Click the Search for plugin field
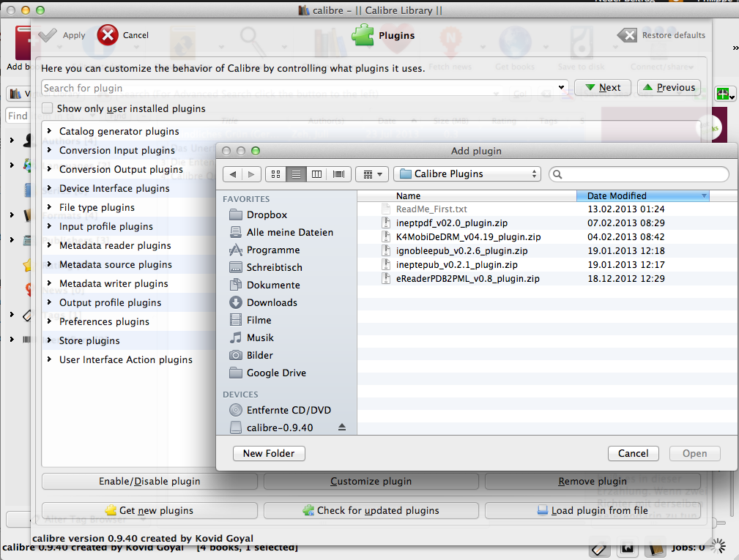The image size is (739, 560). 300,88
